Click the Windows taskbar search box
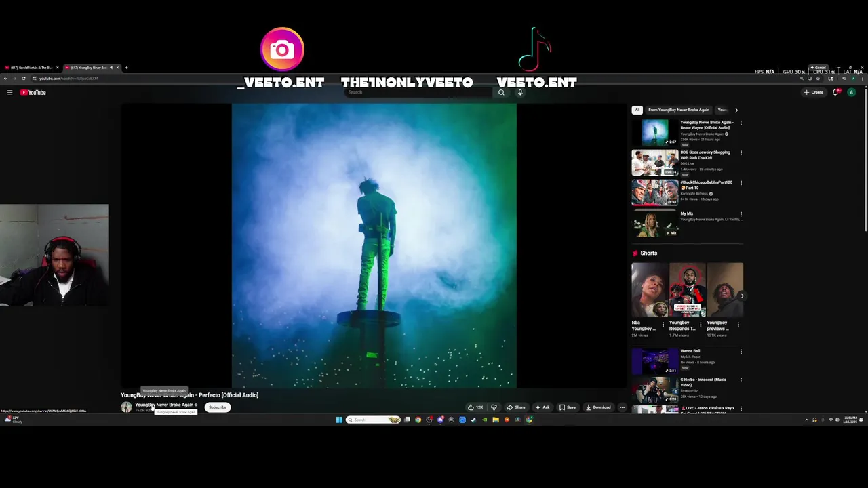868x488 pixels. 374,420
